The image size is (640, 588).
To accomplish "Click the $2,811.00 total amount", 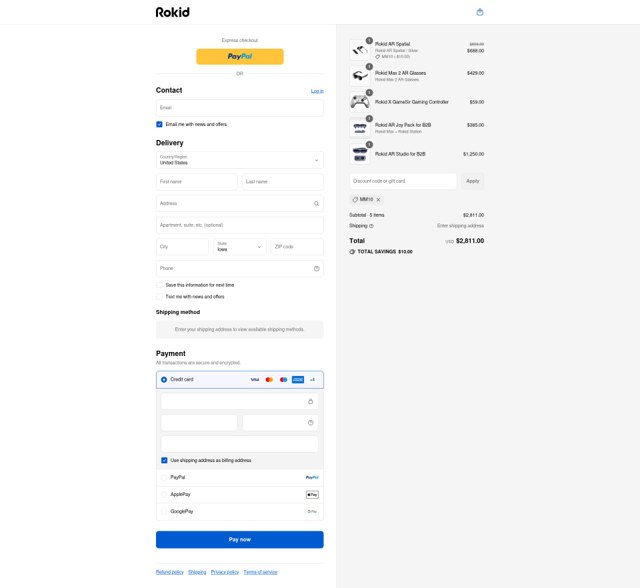I will (470, 241).
